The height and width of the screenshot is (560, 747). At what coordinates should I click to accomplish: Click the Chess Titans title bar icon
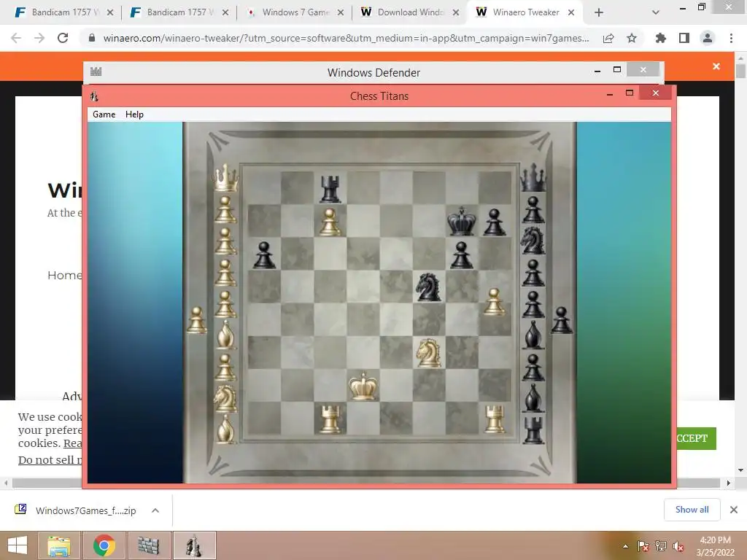click(x=94, y=96)
